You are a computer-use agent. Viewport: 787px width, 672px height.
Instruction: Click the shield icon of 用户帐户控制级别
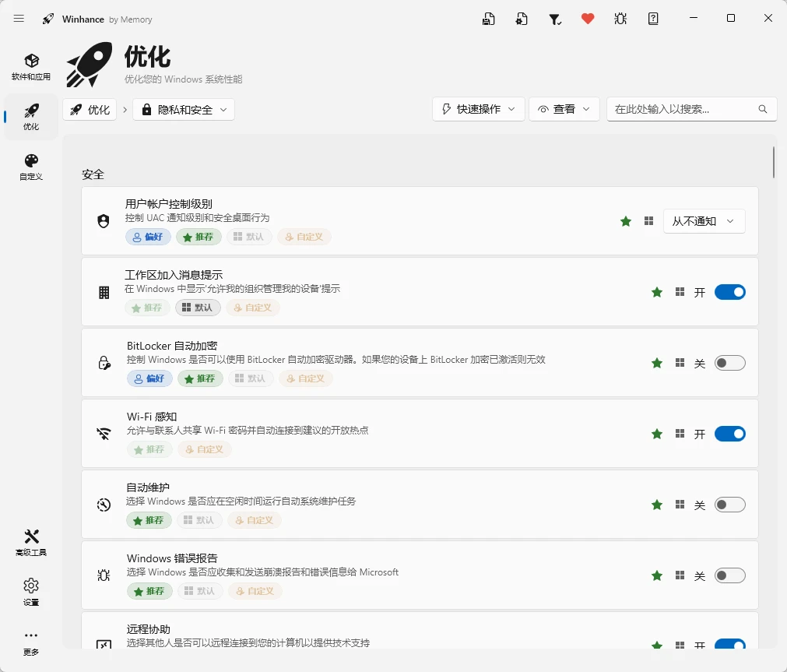coord(104,221)
